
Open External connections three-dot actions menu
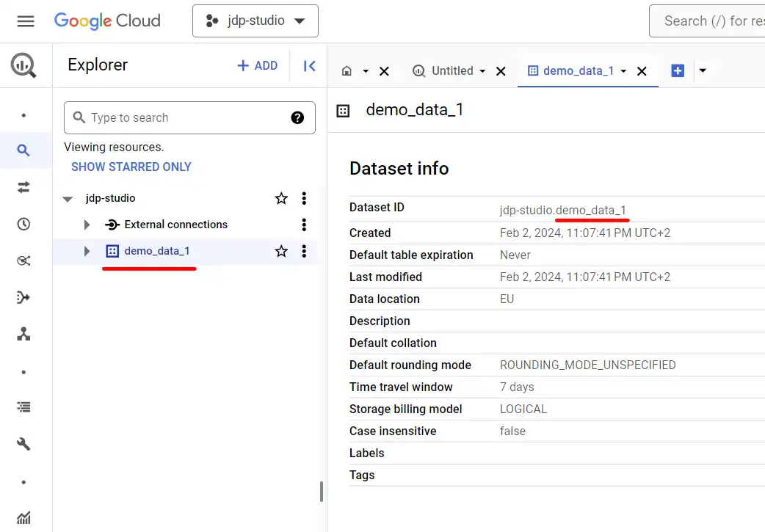click(x=304, y=225)
